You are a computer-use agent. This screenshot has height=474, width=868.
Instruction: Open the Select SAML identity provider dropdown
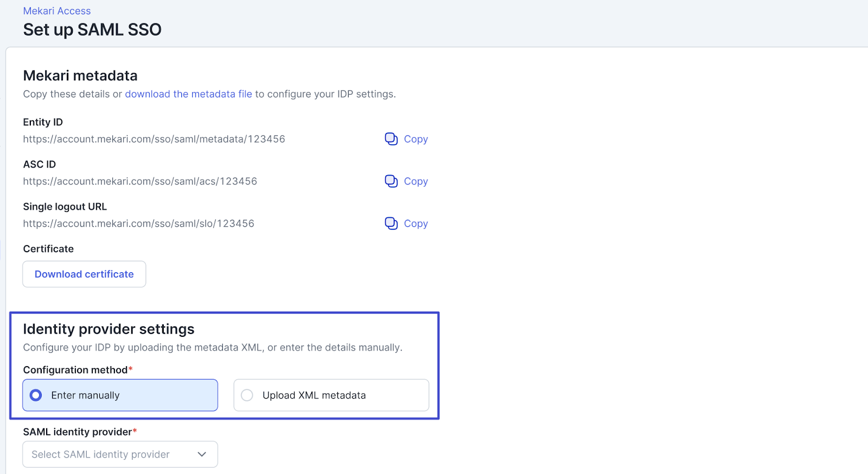pos(120,454)
